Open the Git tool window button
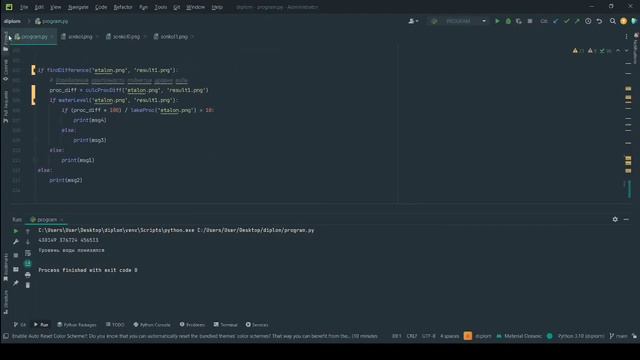This screenshot has height=360, width=640. tap(20, 324)
